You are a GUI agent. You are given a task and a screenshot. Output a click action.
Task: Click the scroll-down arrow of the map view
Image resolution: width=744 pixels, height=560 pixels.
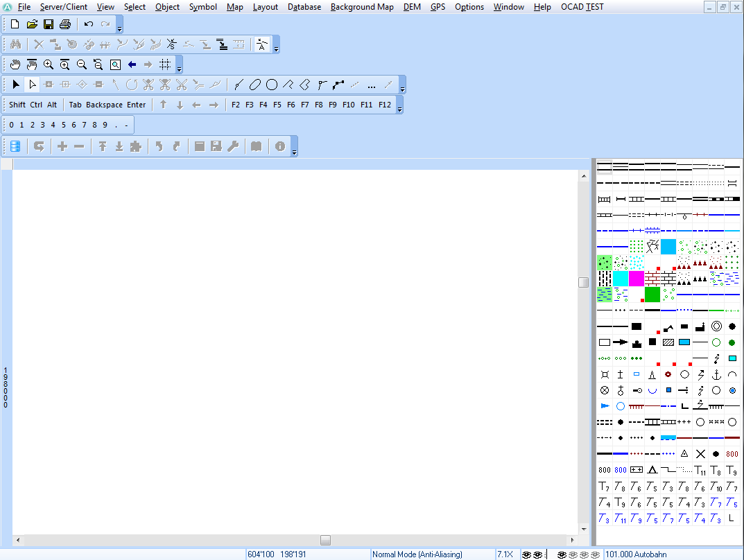click(584, 530)
